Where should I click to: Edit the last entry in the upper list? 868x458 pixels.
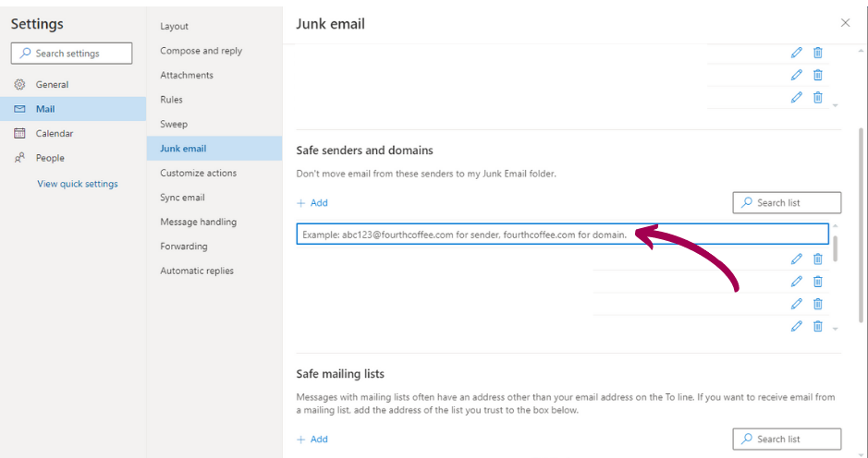(x=796, y=97)
